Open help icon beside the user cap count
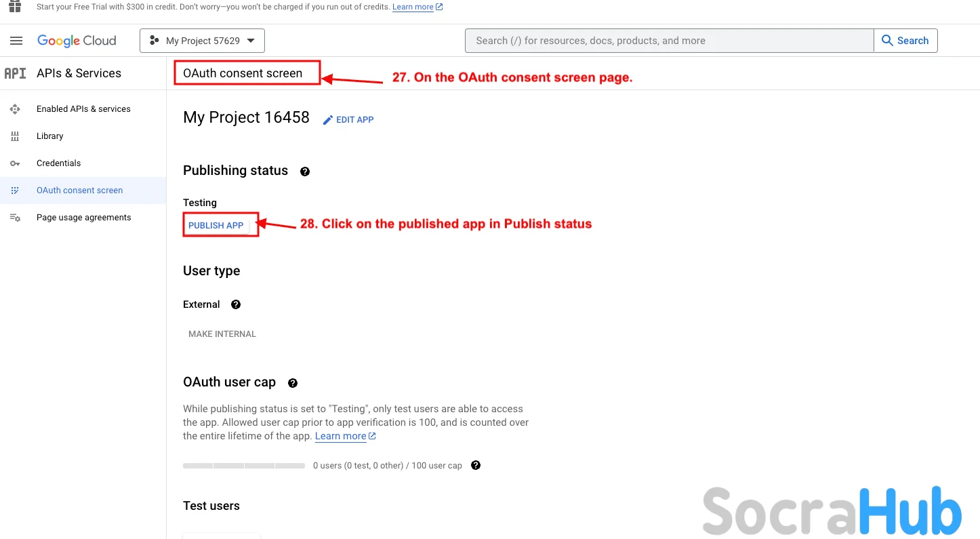980x539 pixels. (476, 465)
